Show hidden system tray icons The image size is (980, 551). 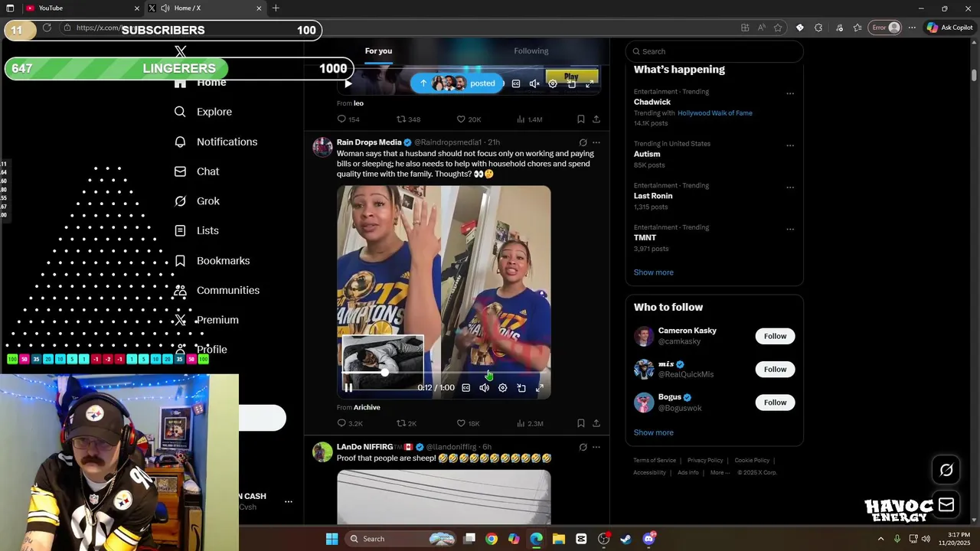coord(880,539)
